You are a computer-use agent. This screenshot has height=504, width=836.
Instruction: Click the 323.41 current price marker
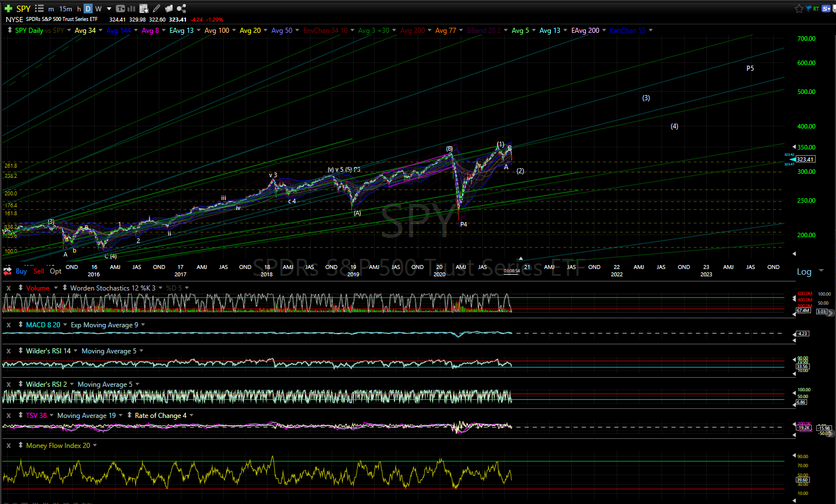click(805, 160)
